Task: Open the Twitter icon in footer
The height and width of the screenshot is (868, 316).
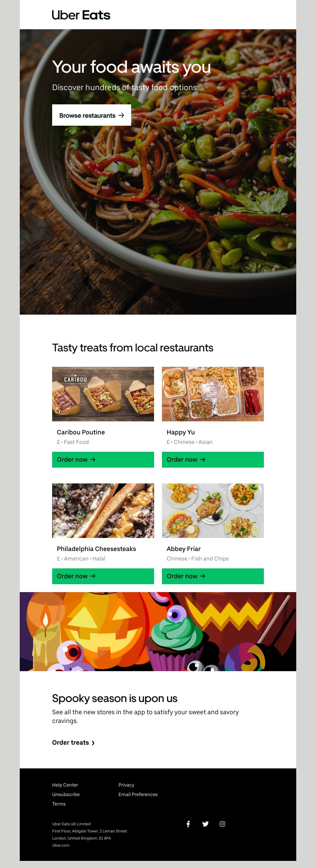Action: click(205, 824)
